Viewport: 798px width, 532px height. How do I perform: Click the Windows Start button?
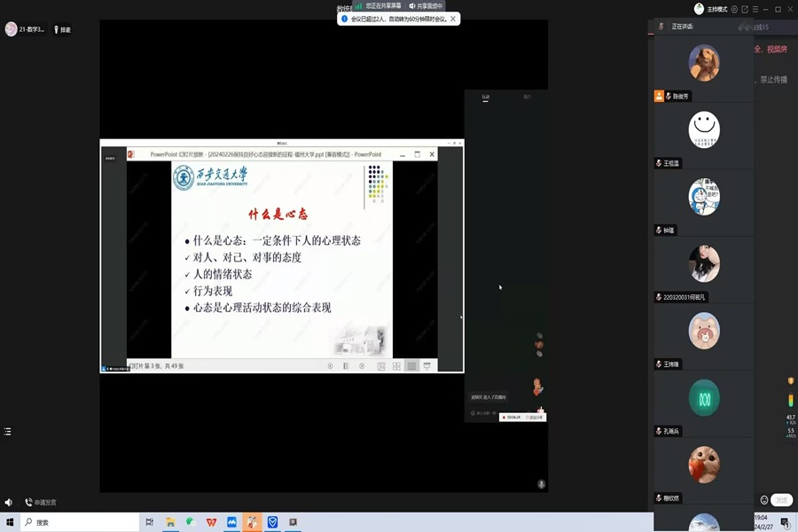click(x=11, y=522)
